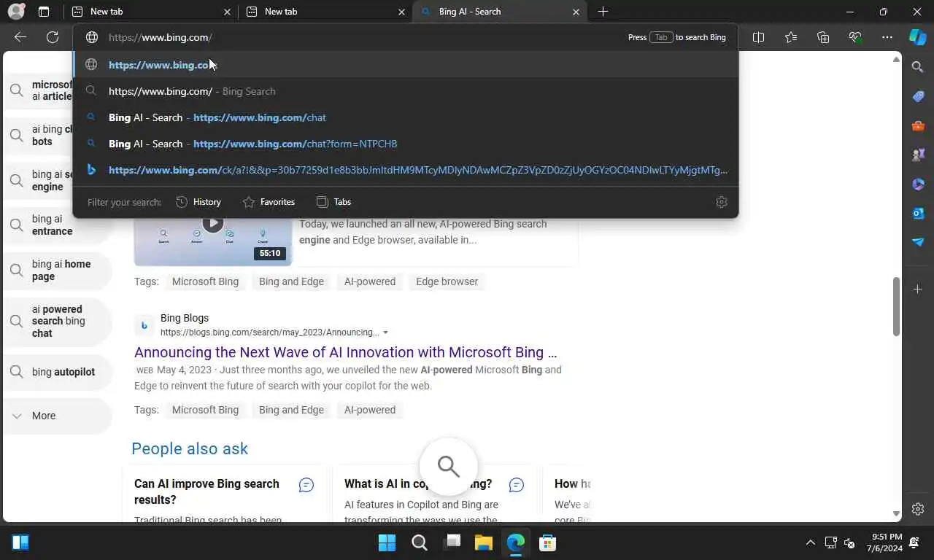934x560 pixels.
Task: Click the AI-powered tag under Bing Blogs result
Action: coord(370,410)
